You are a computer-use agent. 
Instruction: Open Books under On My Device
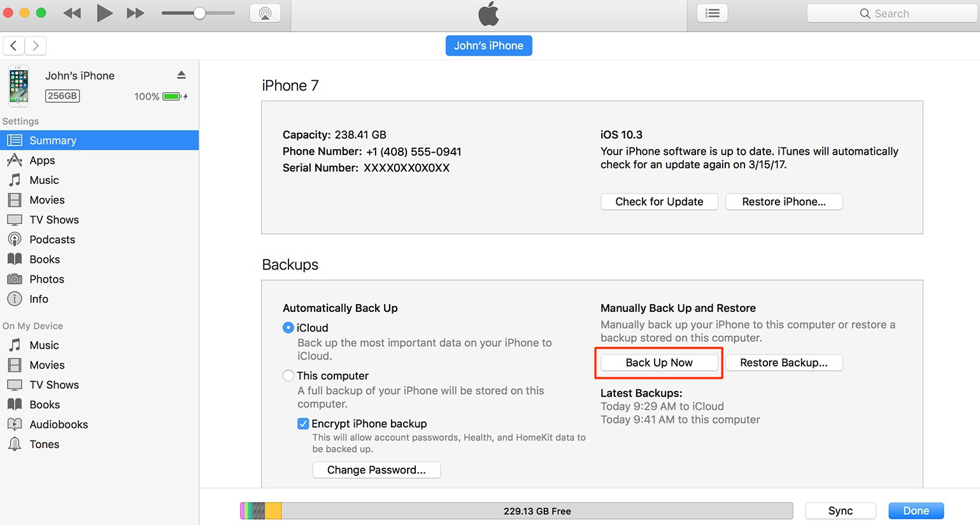[99, 404]
